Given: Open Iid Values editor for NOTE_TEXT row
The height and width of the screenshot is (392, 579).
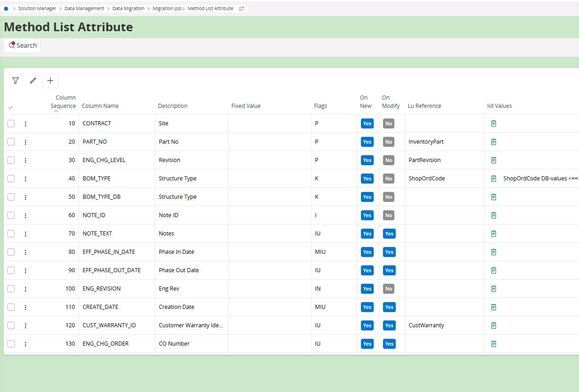Looking at the screenshot, I should tap(494, 234).
